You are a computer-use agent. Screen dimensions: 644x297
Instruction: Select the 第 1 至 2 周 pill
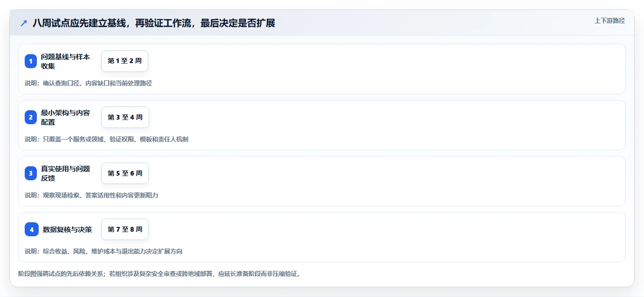[125, 61]
